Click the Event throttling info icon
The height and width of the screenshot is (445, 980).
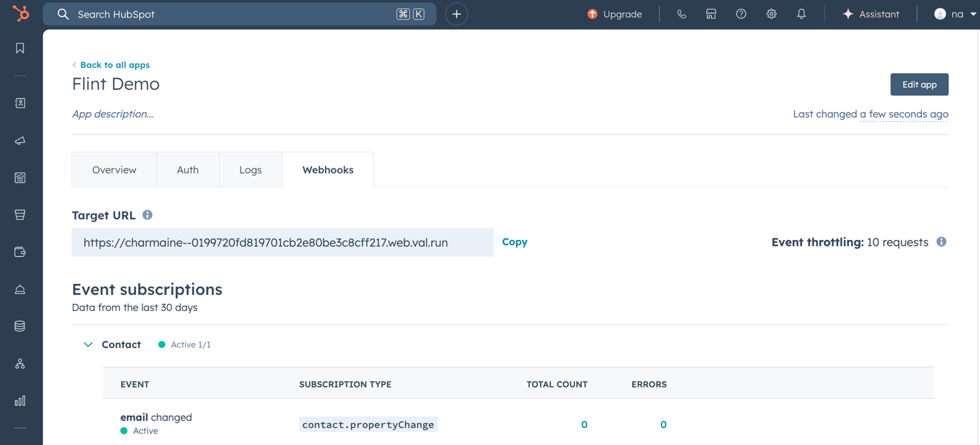tap(941, 242)
